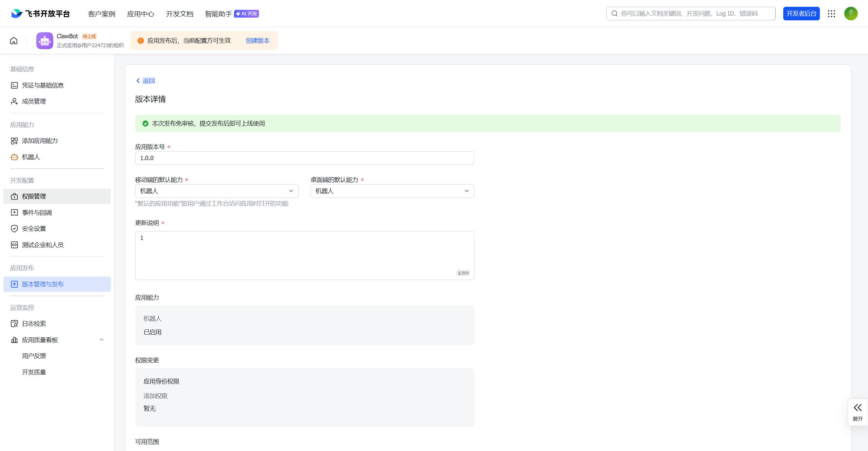This screenshot has width=868, height=451.
Task: Click the double-chevron expand panel icon
Action: tap(857, 408)
